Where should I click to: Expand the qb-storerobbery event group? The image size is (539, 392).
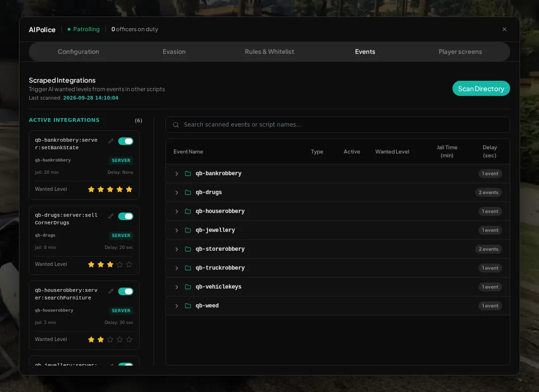(x=177, y=249)
